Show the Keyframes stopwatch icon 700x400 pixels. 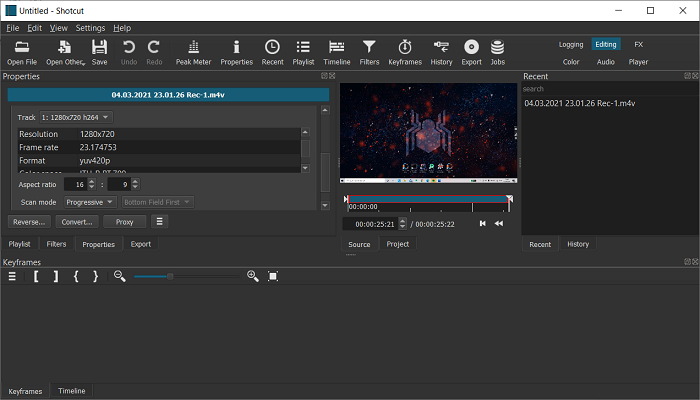(x=404, y=52)
